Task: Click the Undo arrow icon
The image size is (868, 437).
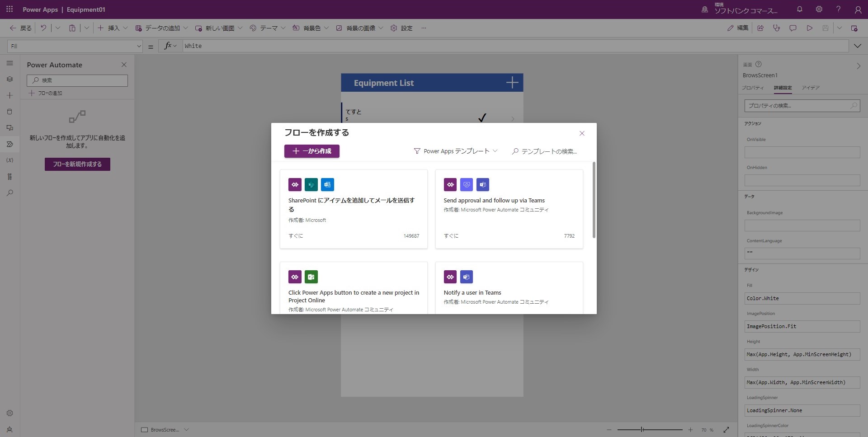Action: coord(43,28)
